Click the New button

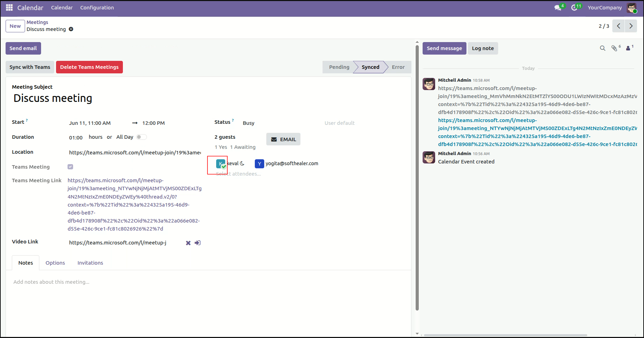click(15, 26)
